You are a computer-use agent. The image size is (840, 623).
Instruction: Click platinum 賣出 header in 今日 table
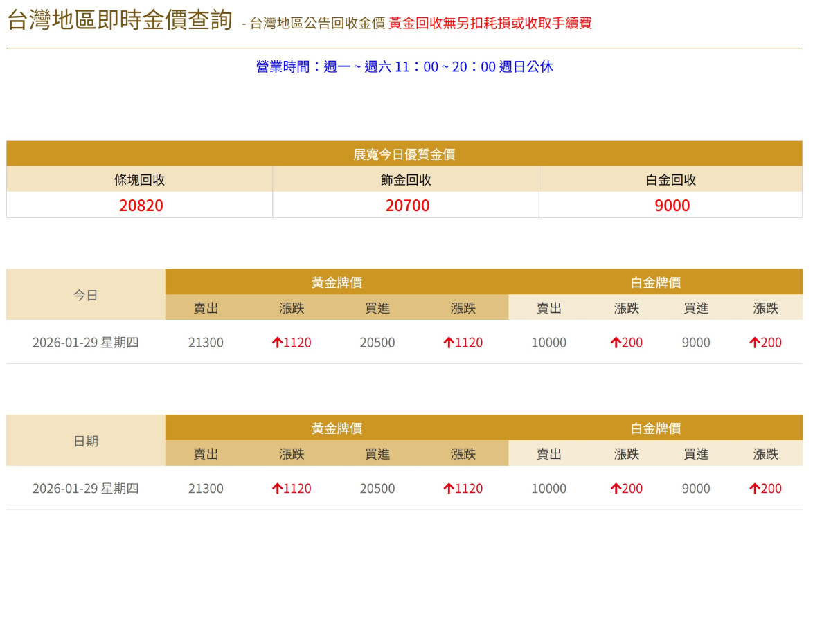(549, 308)
